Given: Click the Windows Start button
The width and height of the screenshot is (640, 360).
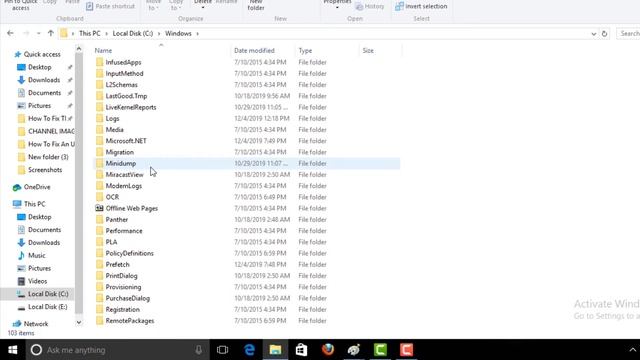Looking at the screenshot, I should (13, 350).
